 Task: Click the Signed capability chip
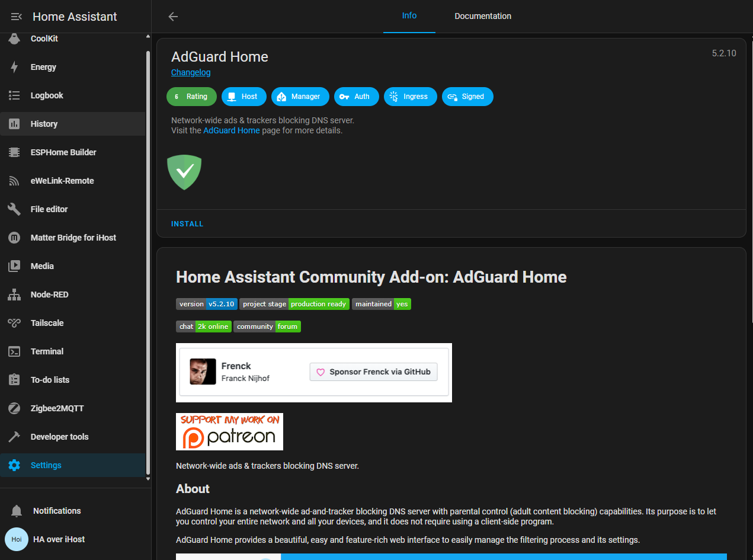[x=467, y=97]
